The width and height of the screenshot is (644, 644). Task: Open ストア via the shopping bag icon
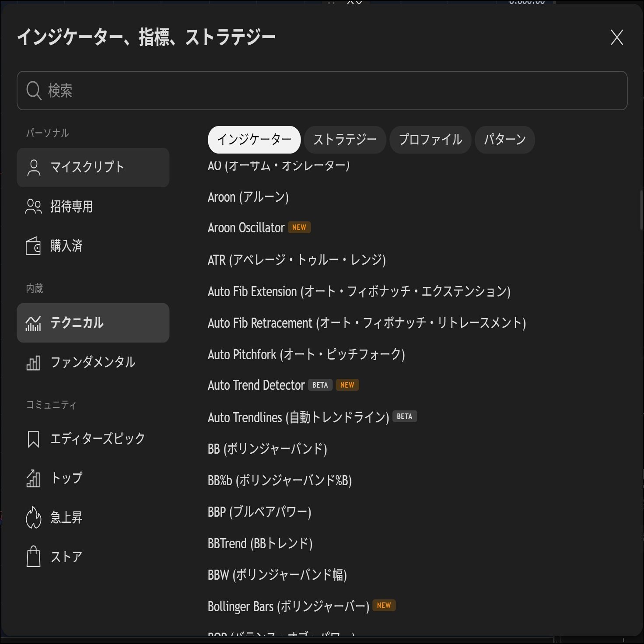(34, 556)
